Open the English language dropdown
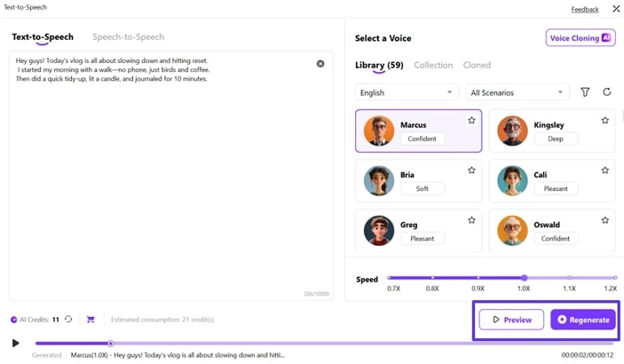Screen dimensions: 624x364 [406, 92]
